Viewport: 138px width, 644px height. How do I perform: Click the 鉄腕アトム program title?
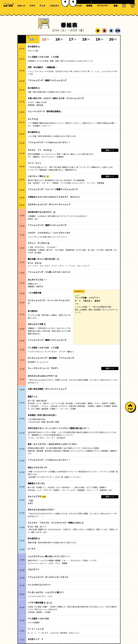pyautogui.click(x=33, y=396)
